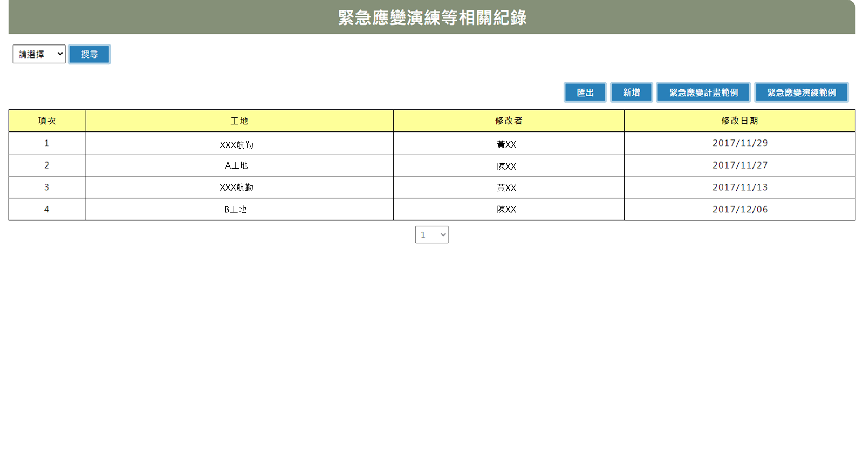Click item number 1 cell
Screen dimensions: 868x471
(x=47, y=143)
